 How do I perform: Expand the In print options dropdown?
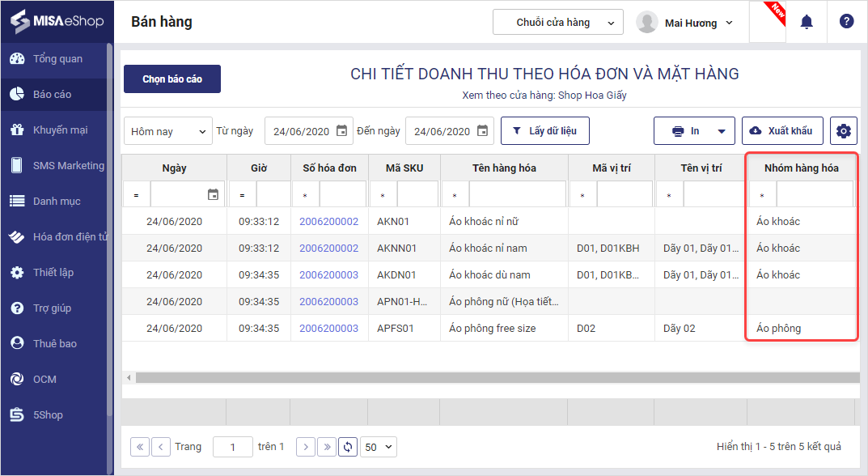click(721, 131)
